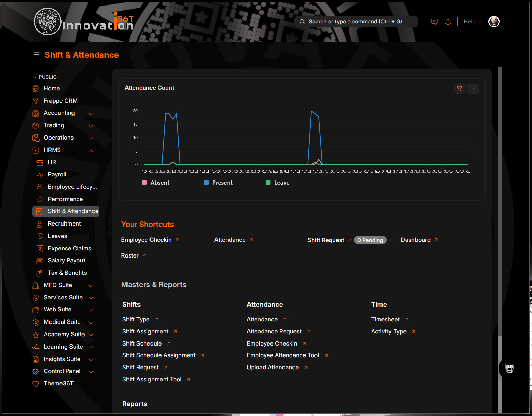Viewport: 532px width, 416px height.
Task: Select Recruitment in the sidebar
Action: 64,224
